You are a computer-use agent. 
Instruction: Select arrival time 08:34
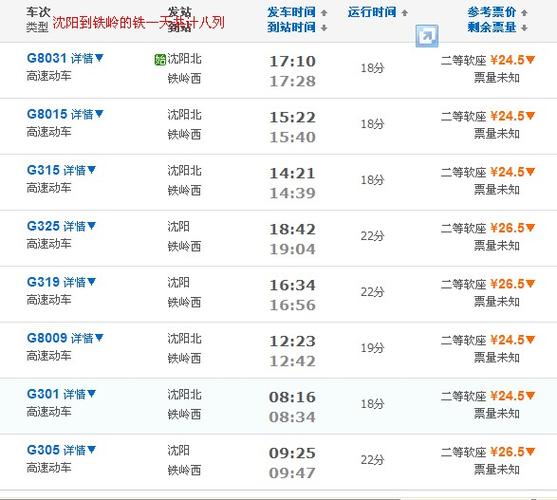point(292,417)
